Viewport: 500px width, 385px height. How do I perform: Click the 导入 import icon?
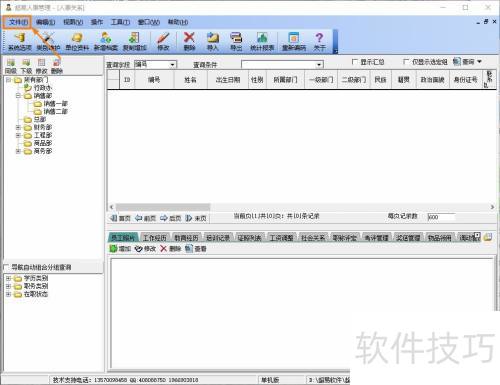pos(212,41)
